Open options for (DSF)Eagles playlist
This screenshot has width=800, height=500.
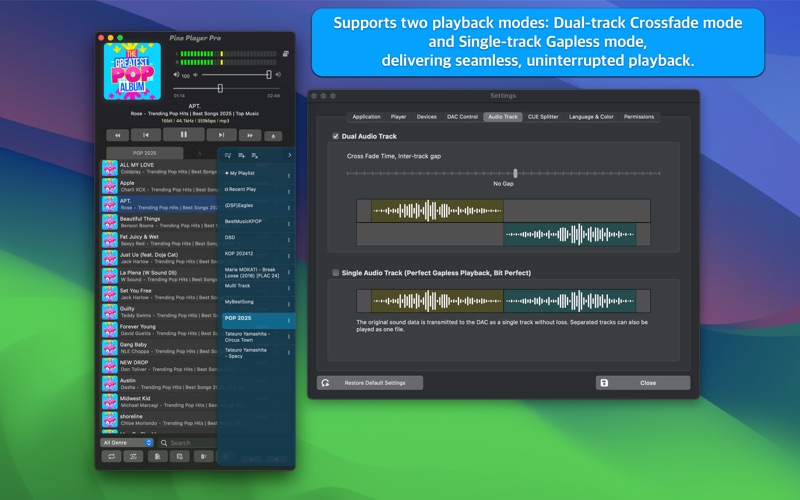(x=289, y=208)
